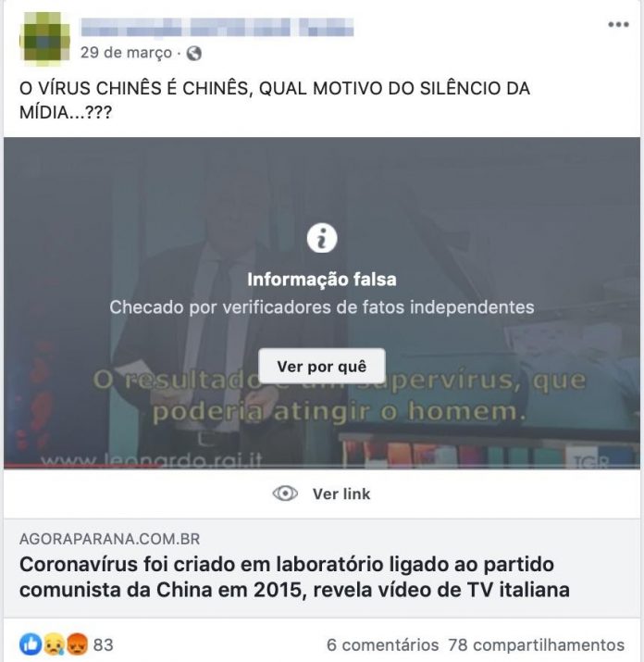This screenshot has height=662, width=644.
Task: Click the info icon above Informação falsa
Action: point(322,238)
